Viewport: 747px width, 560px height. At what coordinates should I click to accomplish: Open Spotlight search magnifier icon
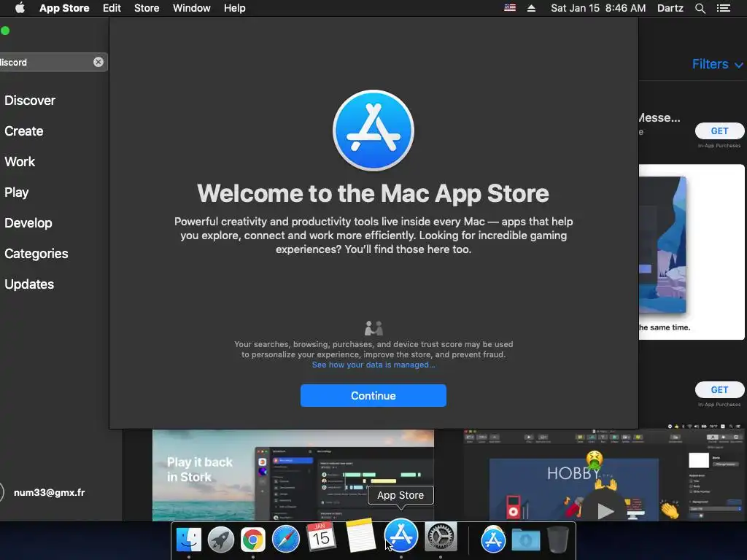(700, 8)
